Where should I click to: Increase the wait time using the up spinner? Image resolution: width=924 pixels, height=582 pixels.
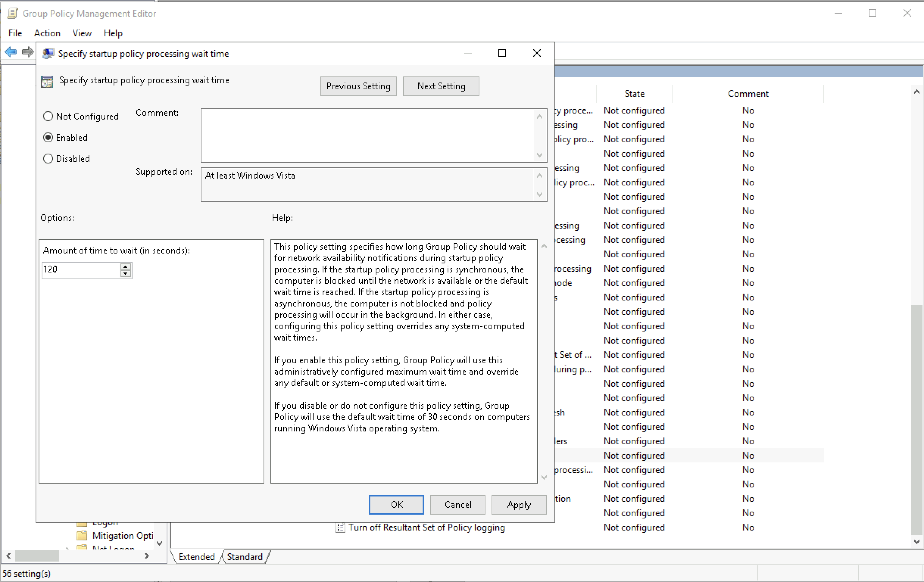125,266
